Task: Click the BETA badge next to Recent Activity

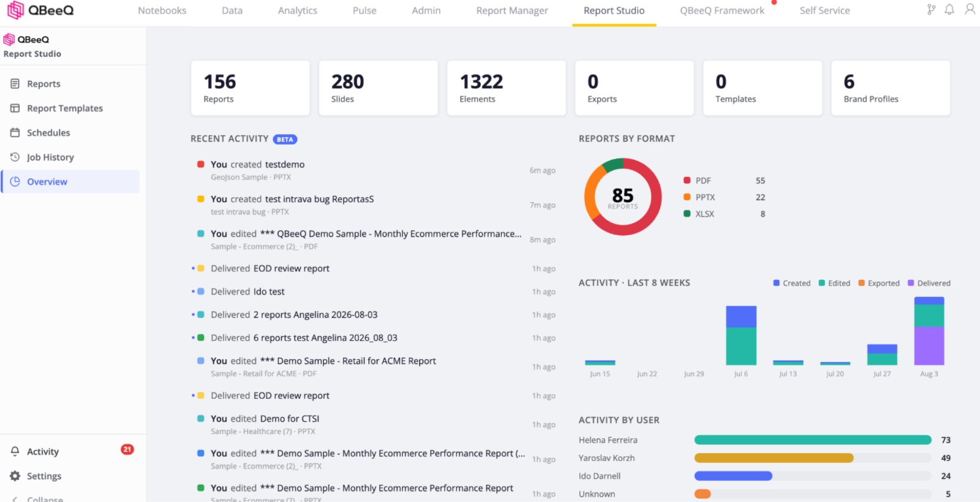Action: tap(285, 140)
